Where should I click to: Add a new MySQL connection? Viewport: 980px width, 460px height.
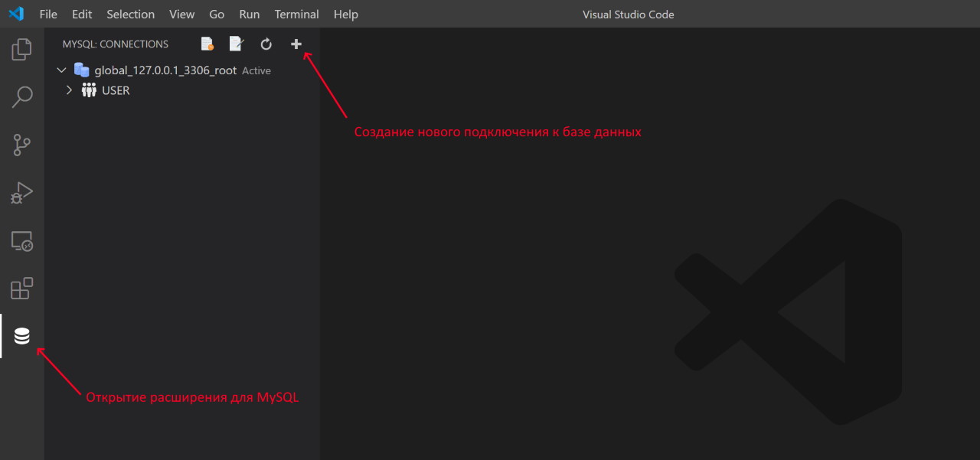pyautogui.click(x=296, y=44)
